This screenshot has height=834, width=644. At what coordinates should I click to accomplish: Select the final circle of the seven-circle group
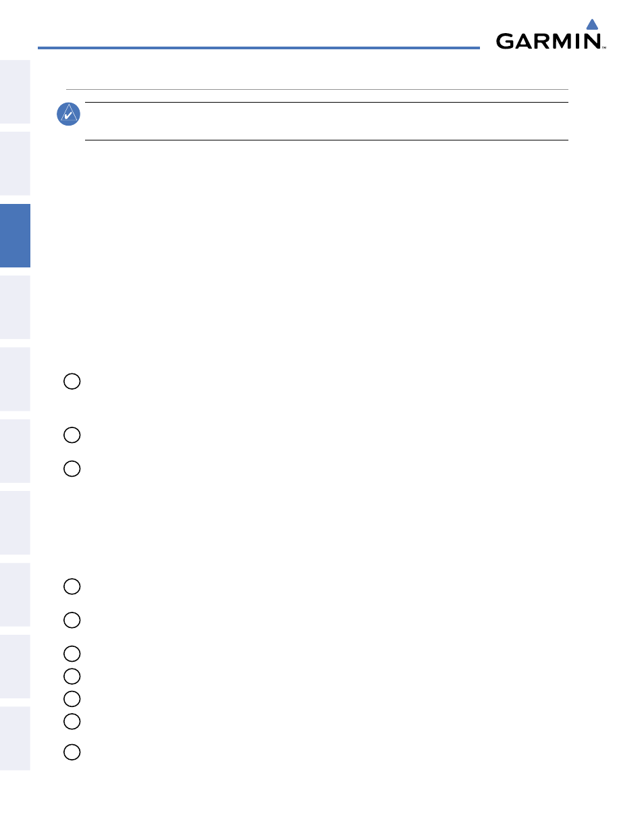72,752
